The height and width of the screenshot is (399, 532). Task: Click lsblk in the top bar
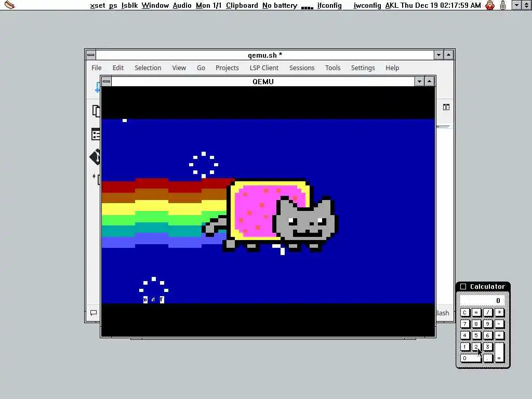[129, 5]
